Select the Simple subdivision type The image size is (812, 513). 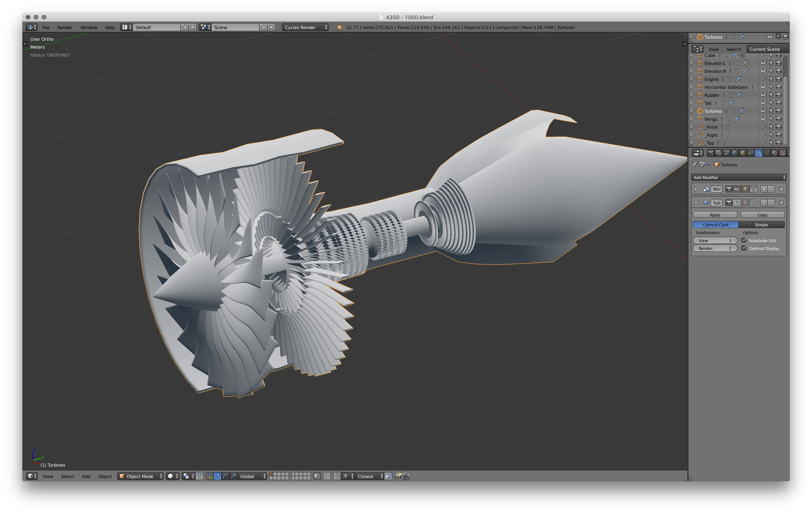coord(761,225)
